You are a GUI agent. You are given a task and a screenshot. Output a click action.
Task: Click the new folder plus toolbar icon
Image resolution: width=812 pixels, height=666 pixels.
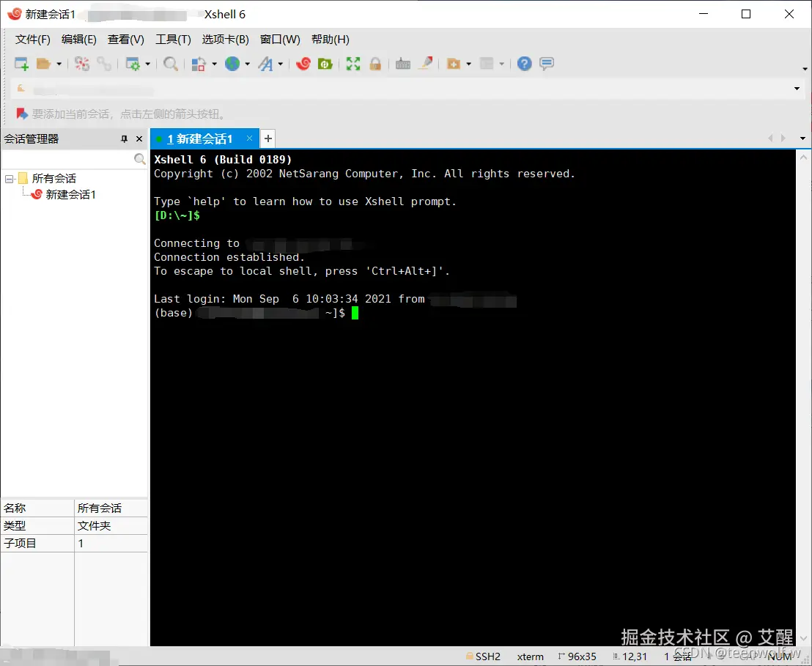[454, 64]
